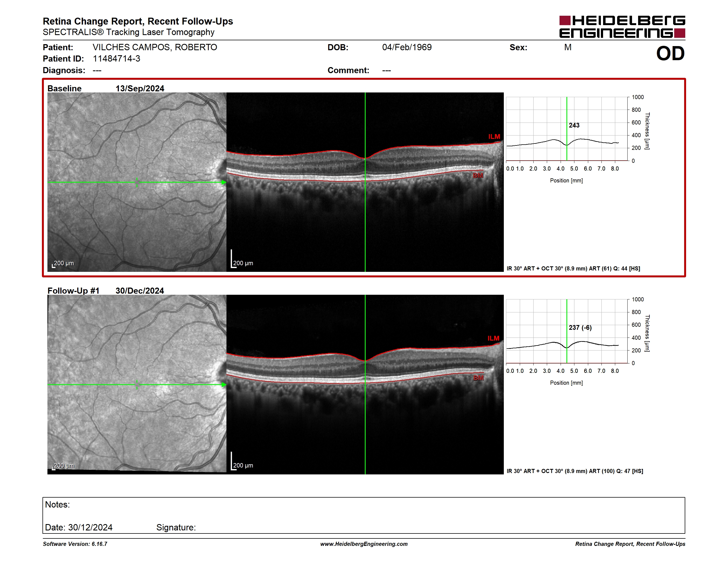The height and width of the screenshot is (563, 728).
Task: Click the OD eye indicator
Action: point(670,54)
